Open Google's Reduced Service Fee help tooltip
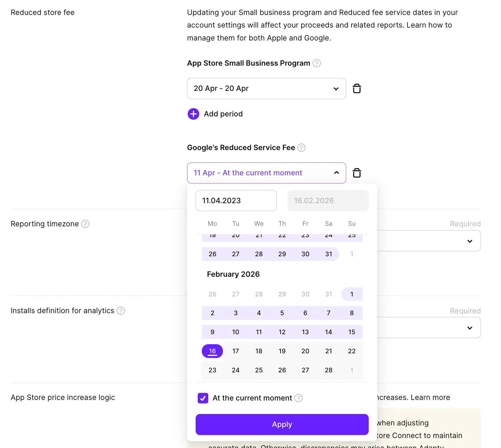Screen dimensions: 501x448 301,148
